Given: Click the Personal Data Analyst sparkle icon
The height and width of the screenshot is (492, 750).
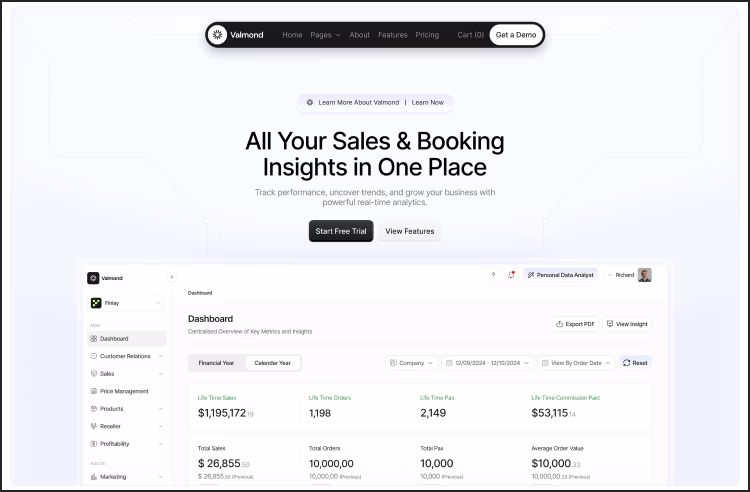Looking at the screenshot, I should 530,275.
